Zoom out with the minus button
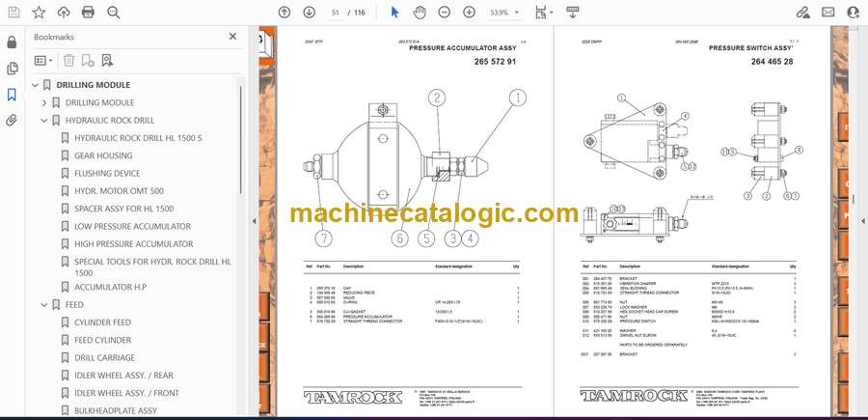Image resolution: width=868 pixels, height=420 pixels. coord(444,13)
